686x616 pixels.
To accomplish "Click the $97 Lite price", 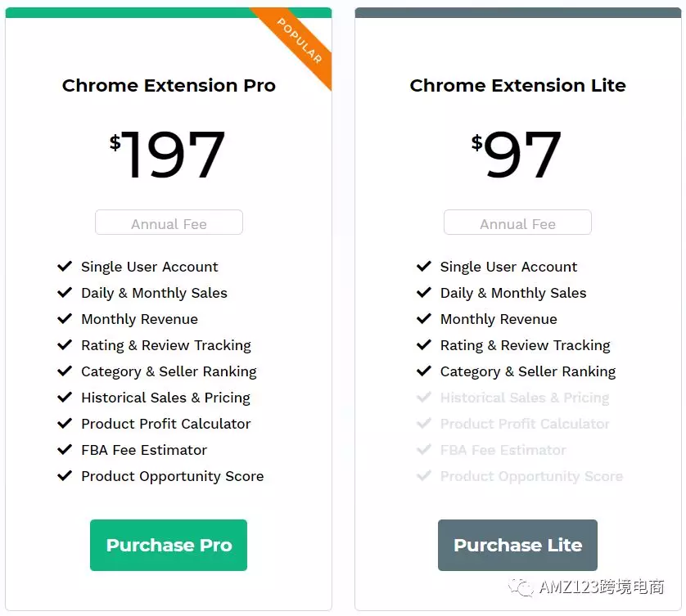I will (x=517, y=155).
